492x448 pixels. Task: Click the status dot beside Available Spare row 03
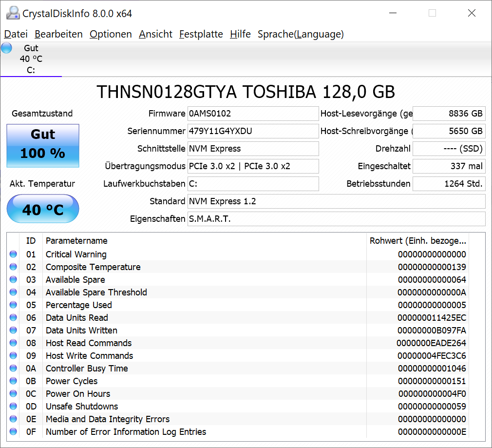click(x=13, y=279)
